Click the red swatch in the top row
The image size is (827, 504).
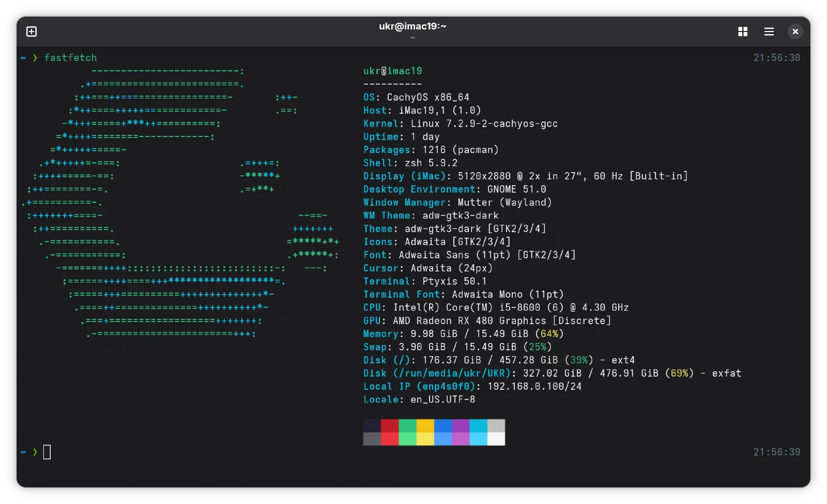pos(390,425)
